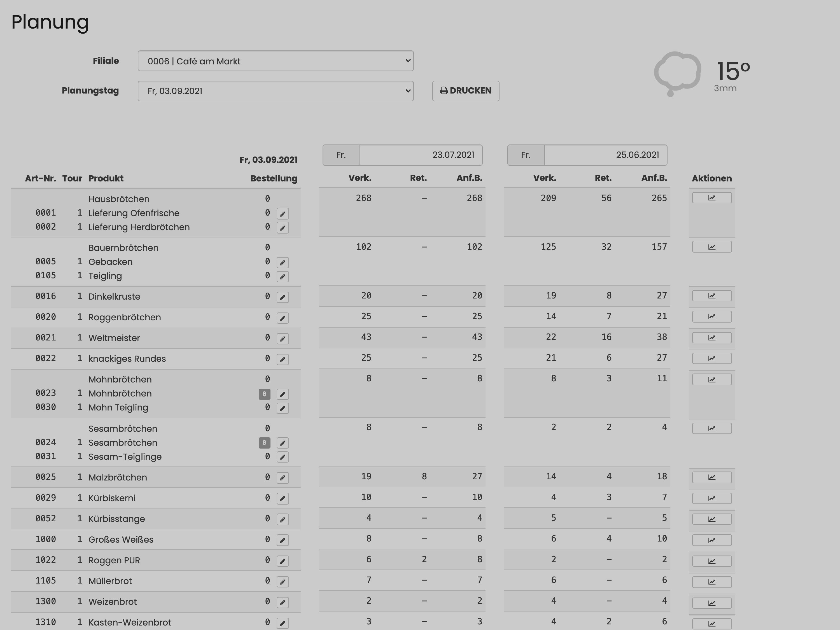Edit Weltmeister order quantity

(283, 339)
